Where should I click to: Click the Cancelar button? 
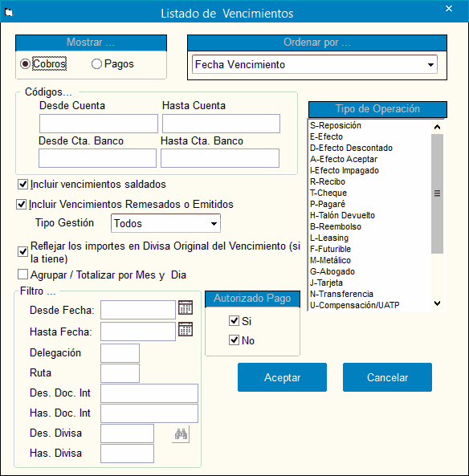(x=387, y=377)
